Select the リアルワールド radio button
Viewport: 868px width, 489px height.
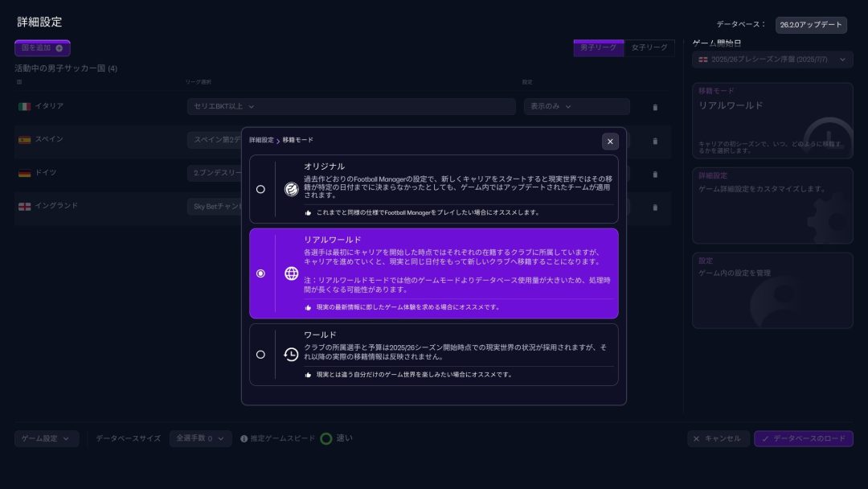click(260, 273)
